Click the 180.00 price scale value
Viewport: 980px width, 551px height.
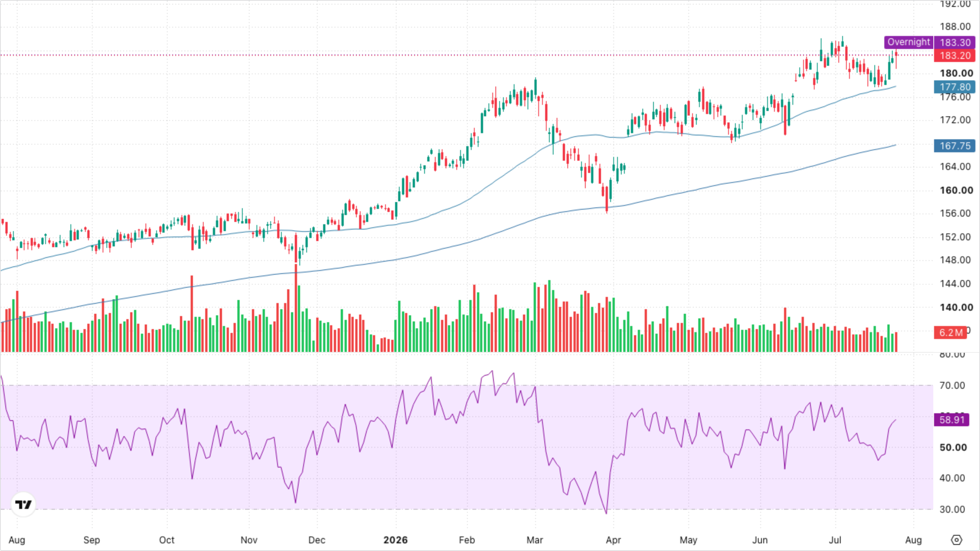coord(956,73)
